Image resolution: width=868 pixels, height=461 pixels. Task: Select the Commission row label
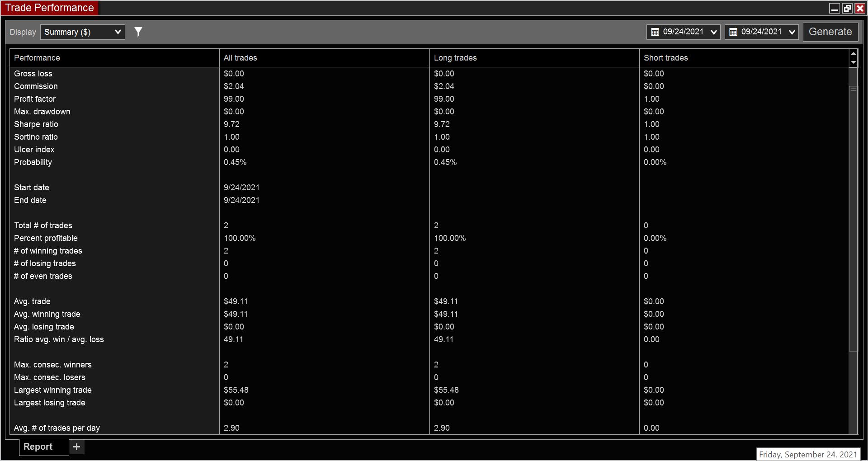pyautogui.click(x=36, y=86)
